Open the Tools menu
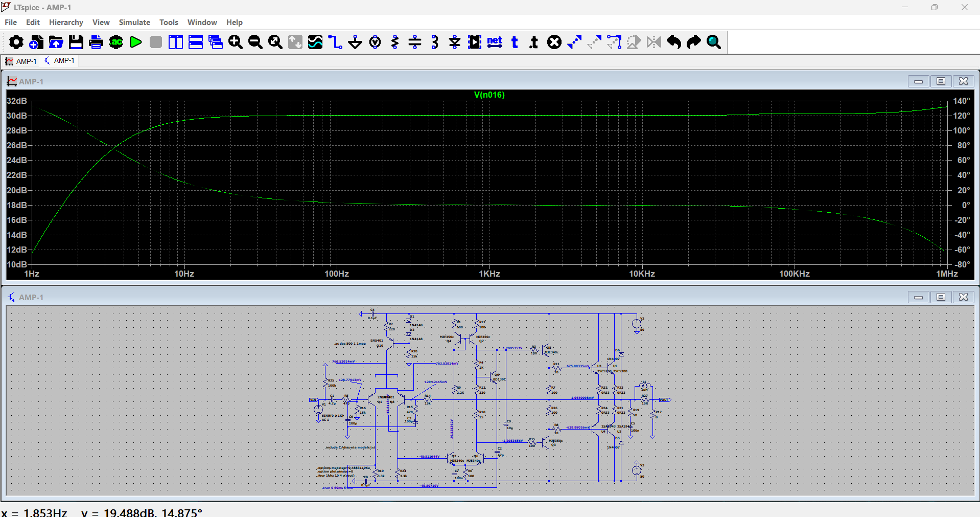 point(169,23)
